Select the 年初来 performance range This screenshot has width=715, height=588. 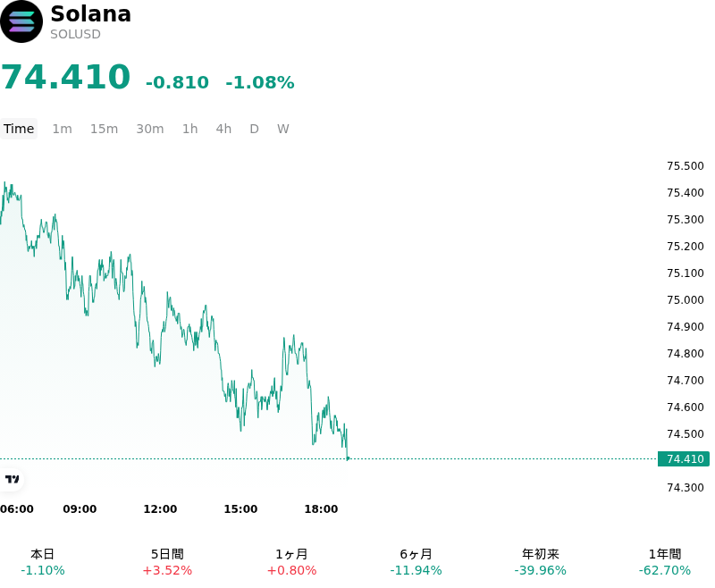[x=541, y=562]
